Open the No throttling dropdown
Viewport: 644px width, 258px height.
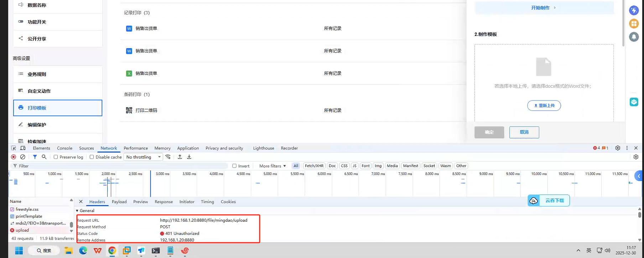point(143,157)
